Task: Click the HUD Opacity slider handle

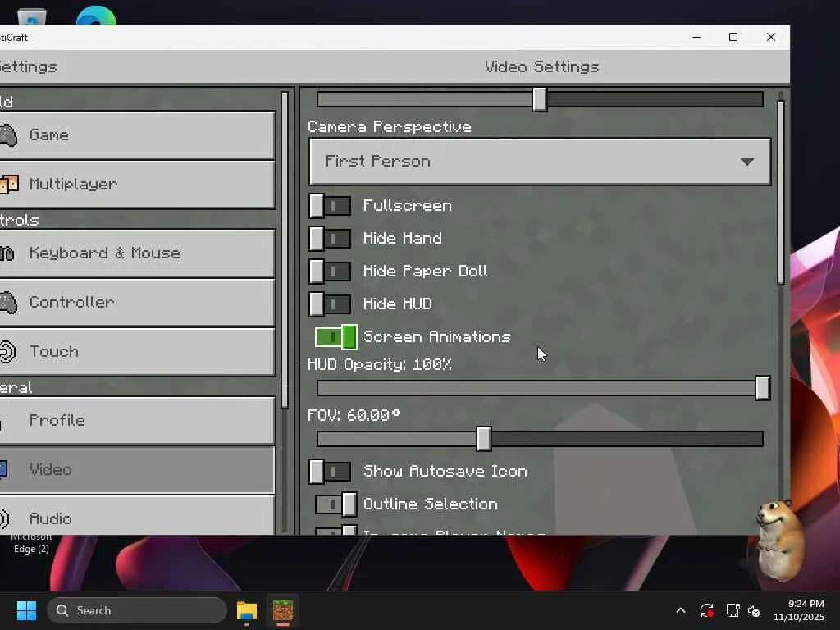Action: click(762, 388)
